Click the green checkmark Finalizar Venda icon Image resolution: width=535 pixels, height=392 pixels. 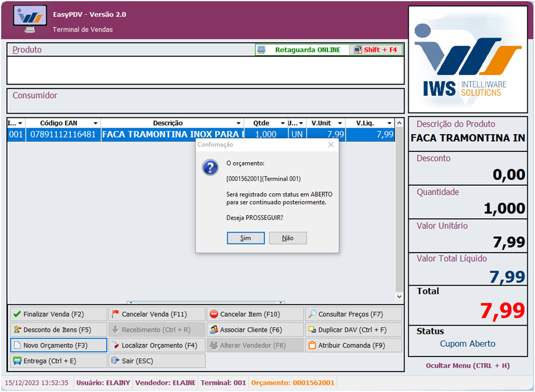(x=17, y=314)
